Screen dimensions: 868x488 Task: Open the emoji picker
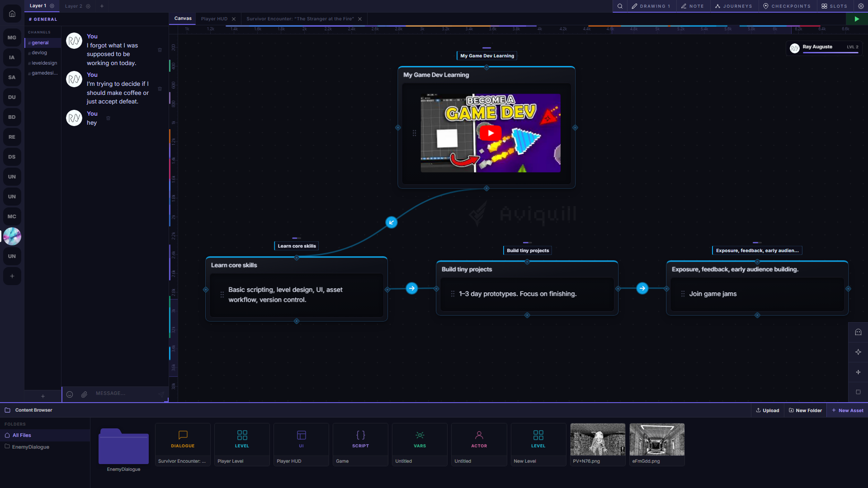(70, 394)
